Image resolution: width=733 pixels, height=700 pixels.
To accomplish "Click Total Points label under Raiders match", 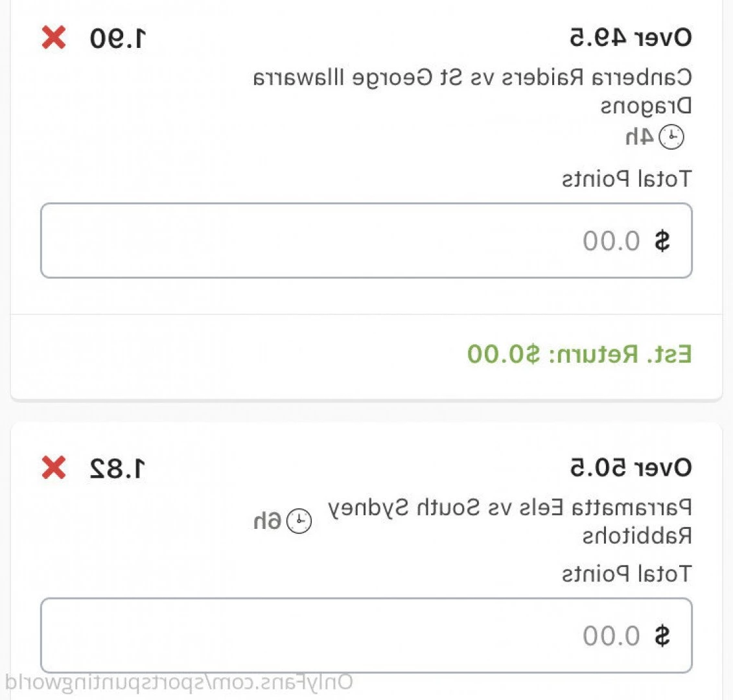I will pos(627,179).
